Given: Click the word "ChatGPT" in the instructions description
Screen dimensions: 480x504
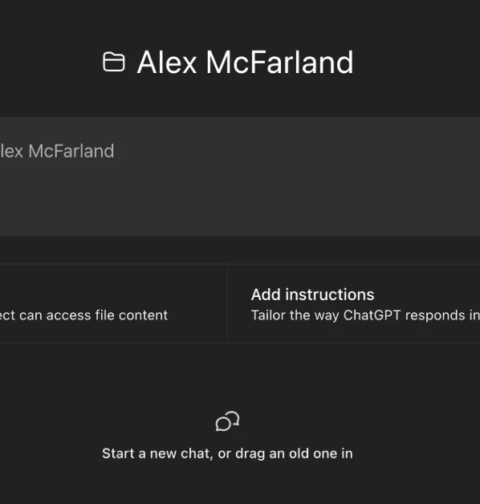Looking at the screenshot, I should [372, 315].
